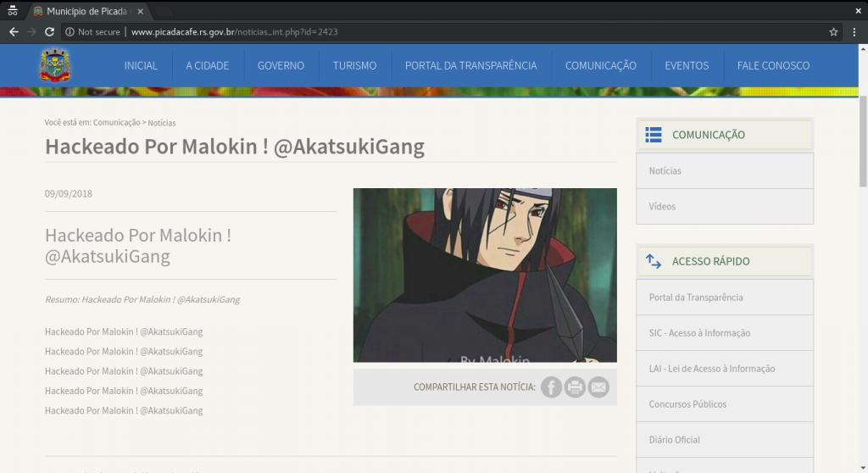Click the main headline Hackeado Por Malokin
This screenshot has height=473, width=868.
pyautogui.click(x=235, y=146)
